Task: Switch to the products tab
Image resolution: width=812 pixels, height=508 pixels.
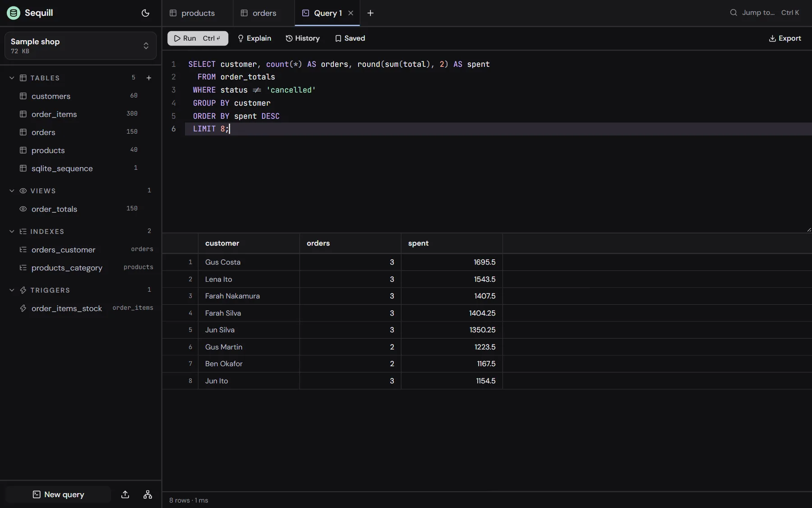Action: tap(198, 13)
